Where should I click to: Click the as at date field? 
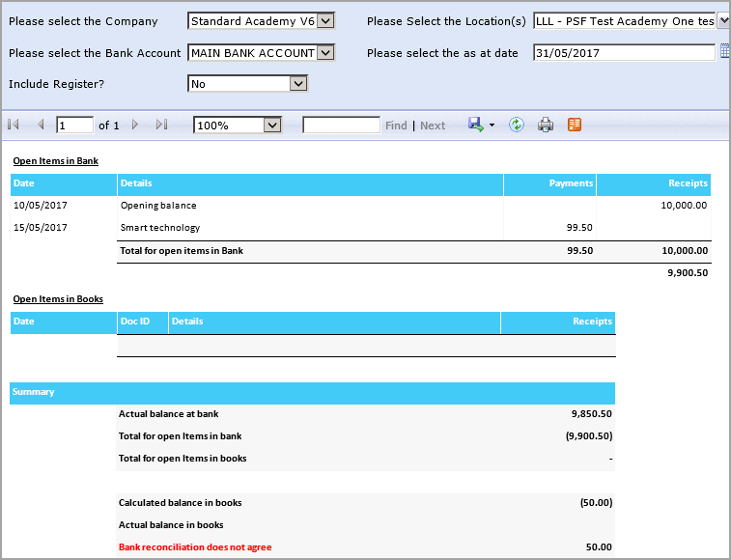click(624, 53)
